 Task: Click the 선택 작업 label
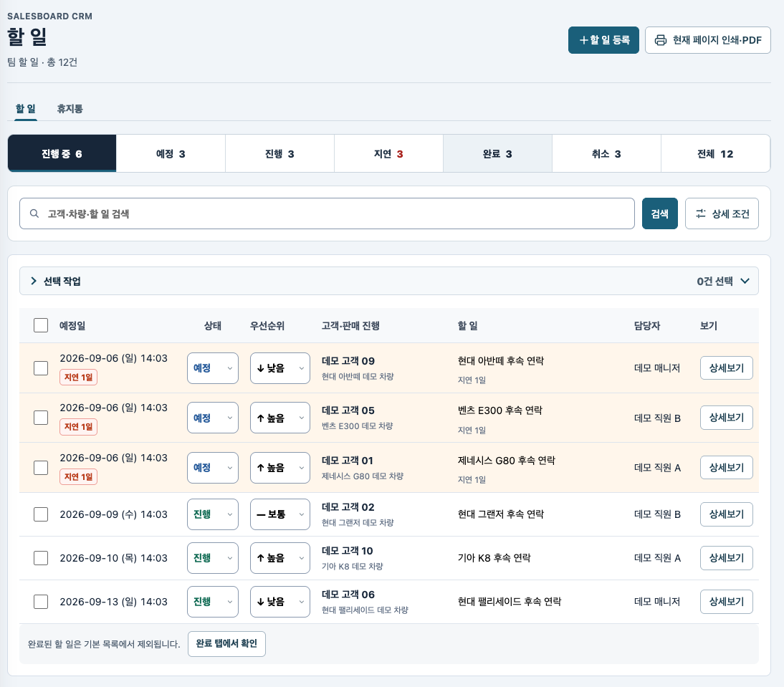62,281
